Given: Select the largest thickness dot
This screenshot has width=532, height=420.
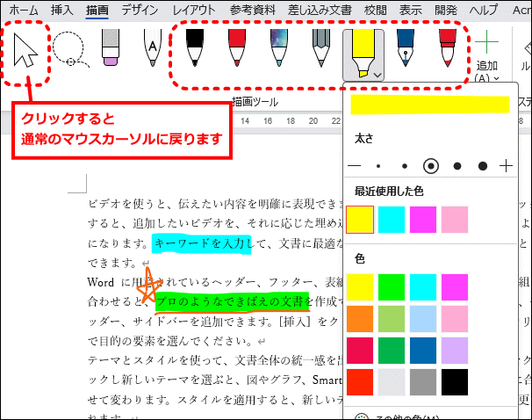Looking at the screenshot, I should tap(483, 166).
